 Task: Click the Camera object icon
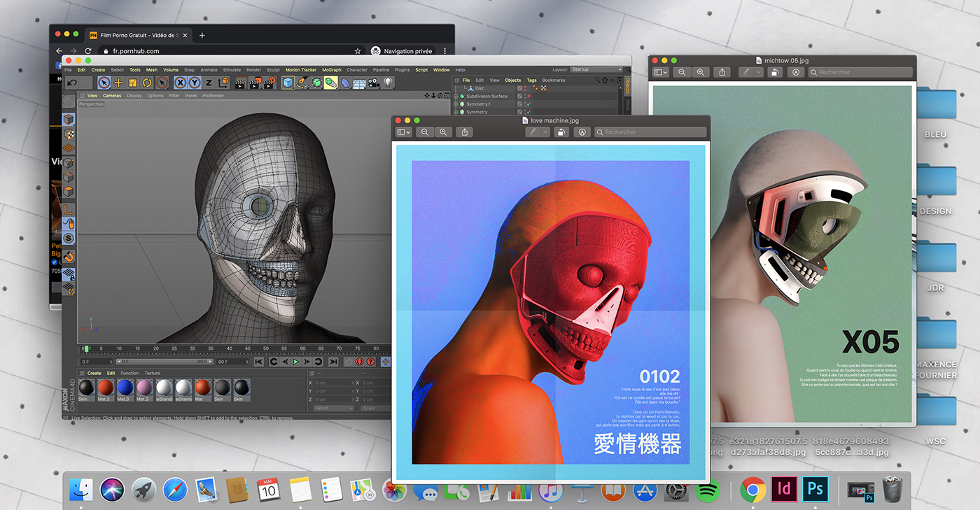click(374, 83)
